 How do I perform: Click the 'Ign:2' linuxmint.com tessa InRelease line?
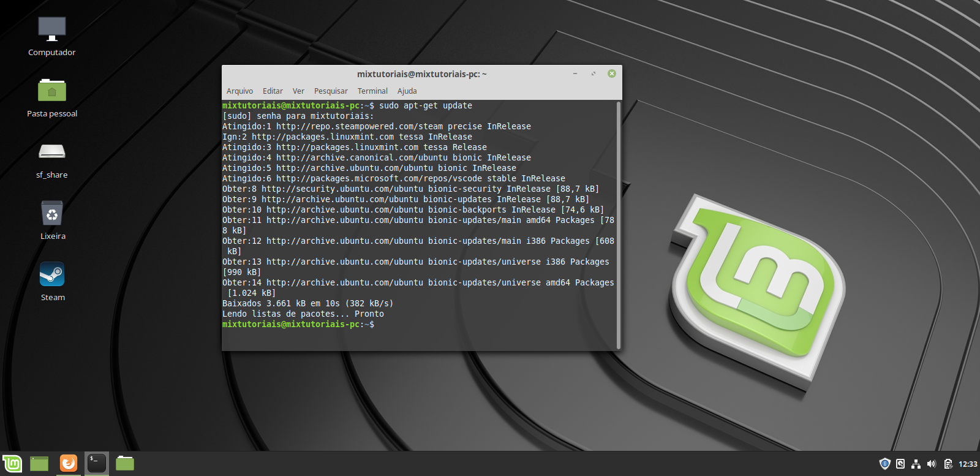click(x=347, y=137)
